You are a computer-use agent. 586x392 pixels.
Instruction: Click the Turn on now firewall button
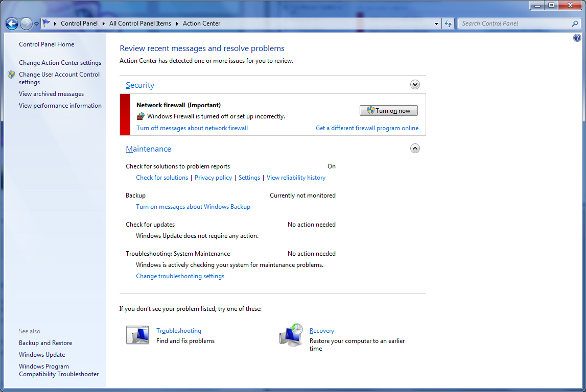(389, 111)
